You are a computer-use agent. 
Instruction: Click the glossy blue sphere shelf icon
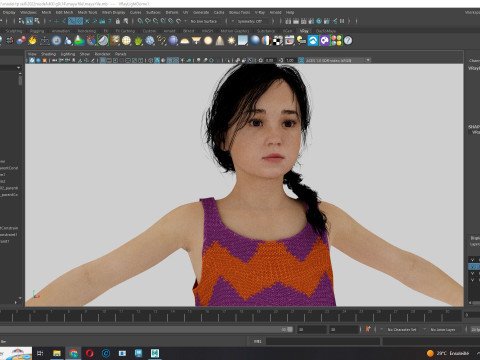(x=255, y=41)
